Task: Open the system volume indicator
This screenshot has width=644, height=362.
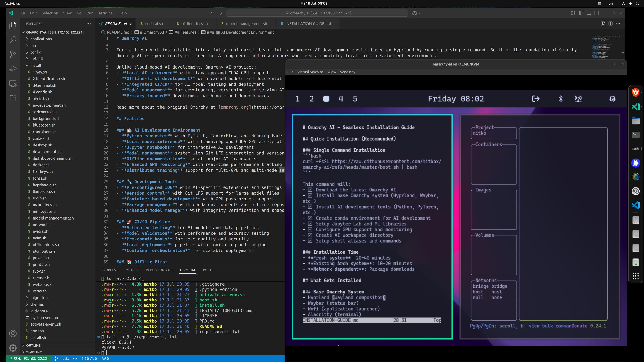Action: 631,3
